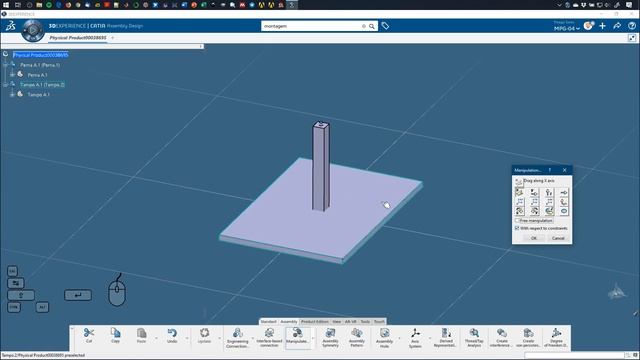The height and width of the screenshot is (360, 640).
Task: Run the Thread/Tap Analysis tool
Action: (x=474, y=338)
